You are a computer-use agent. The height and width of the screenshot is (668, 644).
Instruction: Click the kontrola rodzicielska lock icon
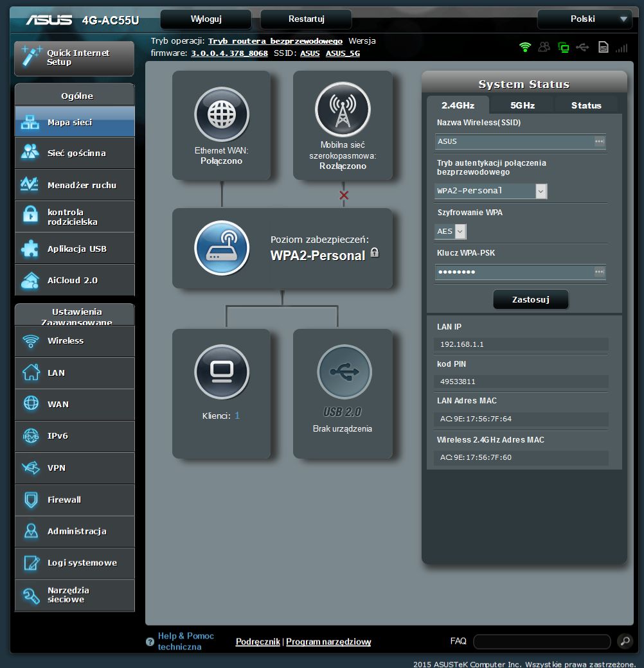point(30,215)
